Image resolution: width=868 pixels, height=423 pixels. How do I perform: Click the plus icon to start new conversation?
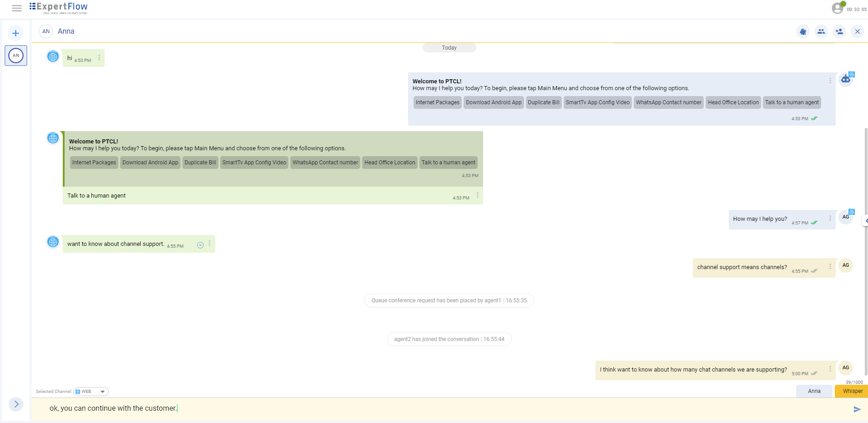[16, 33]
